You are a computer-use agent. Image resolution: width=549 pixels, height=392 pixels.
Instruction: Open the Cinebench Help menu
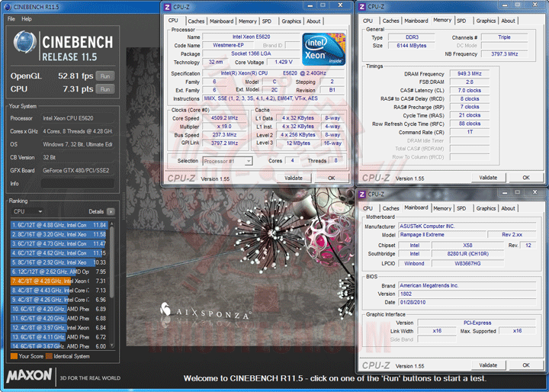pos(27,19)
